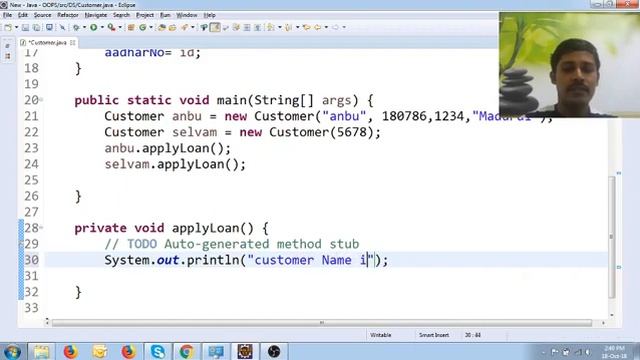Open the Project menu
640x360 pixels.
point(145,15)
